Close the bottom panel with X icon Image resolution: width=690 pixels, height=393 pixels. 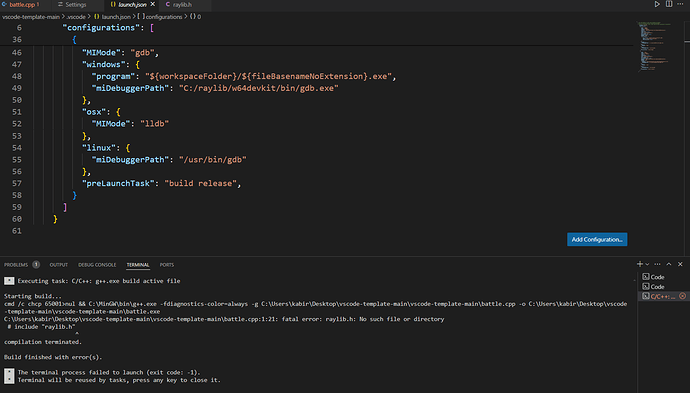(680, 264)
